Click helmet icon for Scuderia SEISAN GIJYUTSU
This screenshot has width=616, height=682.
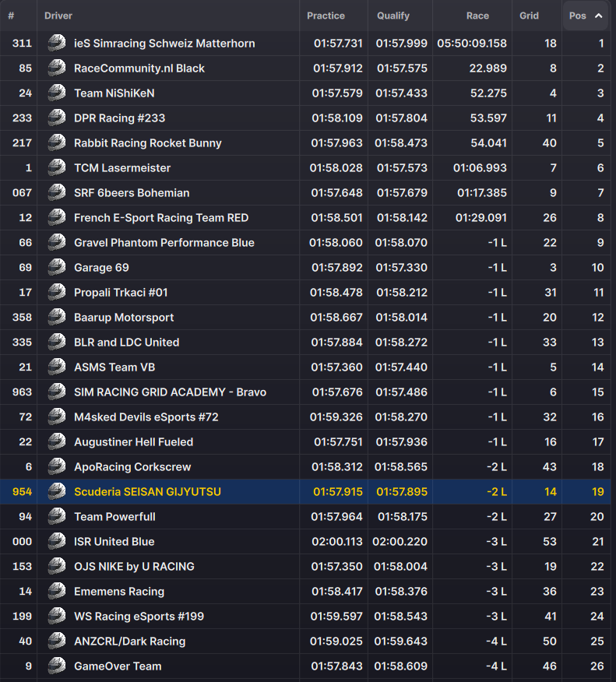pos(57,491)
